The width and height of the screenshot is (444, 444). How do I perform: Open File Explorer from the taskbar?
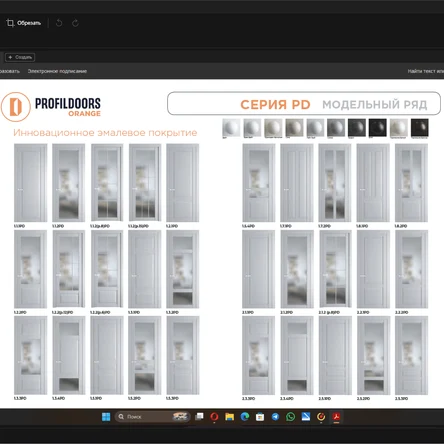click(x=230, y=417)
